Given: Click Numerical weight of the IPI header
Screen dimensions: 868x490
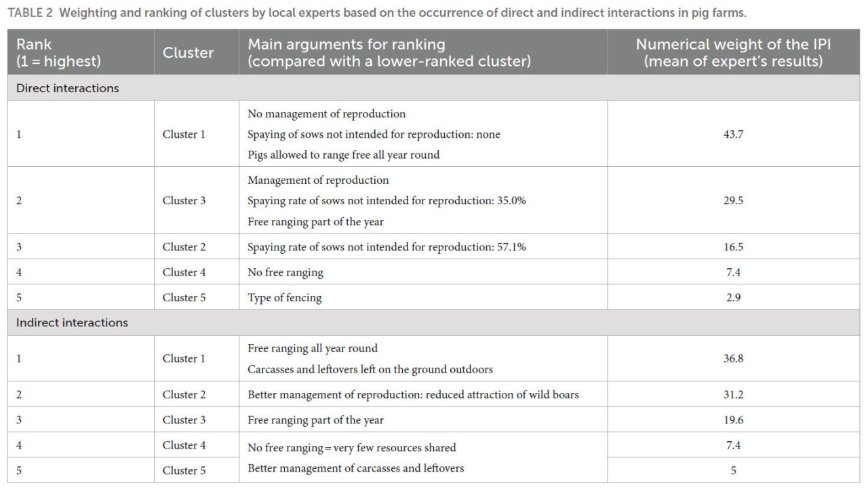Looking at the screenshot, I should [733, 53].
